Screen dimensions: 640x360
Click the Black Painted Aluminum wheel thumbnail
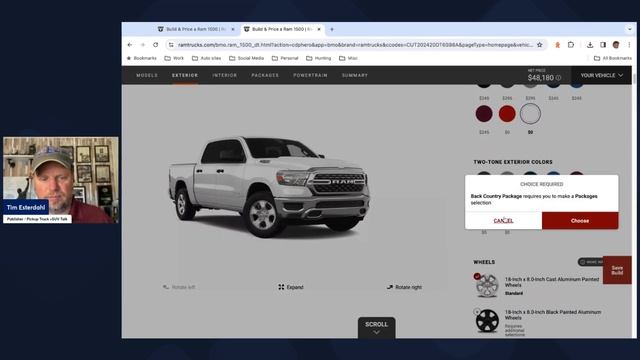pos(487,321)
